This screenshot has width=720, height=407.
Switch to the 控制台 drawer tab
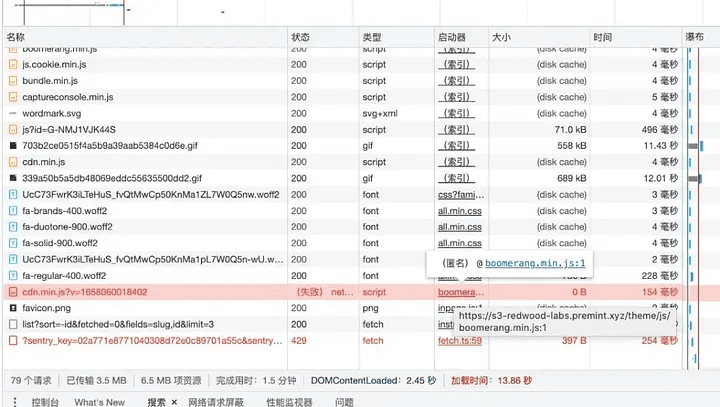[45, 402]
